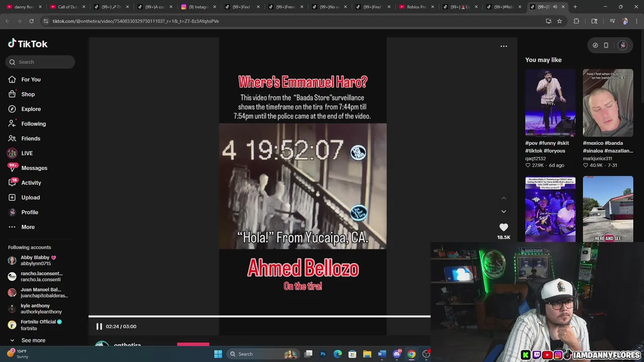This screenshot has height=362, width=644.
Task: Open Word from the taskbar
Action: point(382,354)
